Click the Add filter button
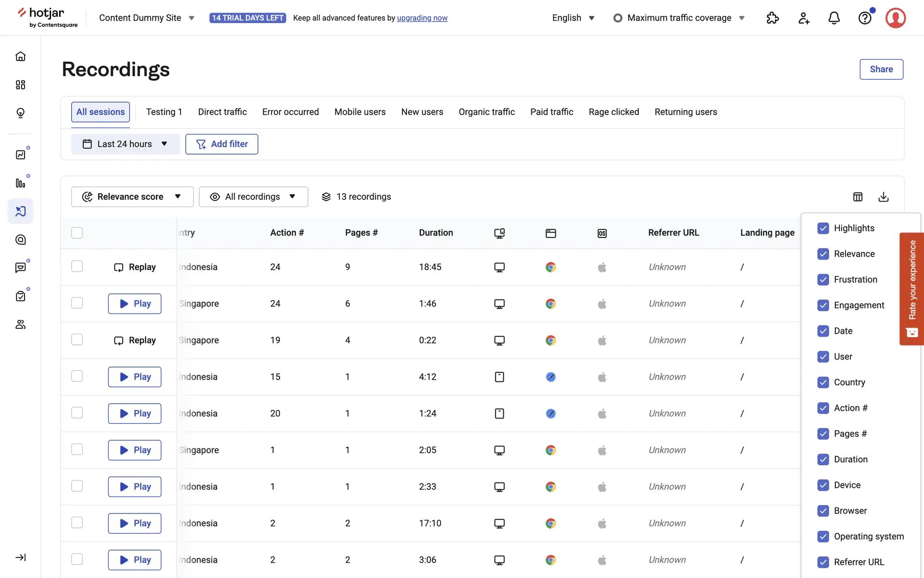Viewport: 924px width, 578px height. pos(221,144)
